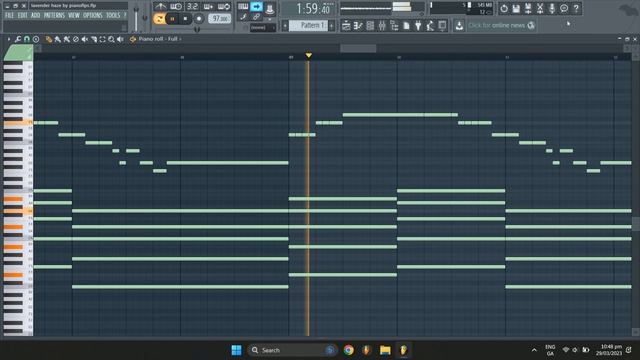Pause playback
The height and width of the screenshot is (360, 640).
point(172,19)
